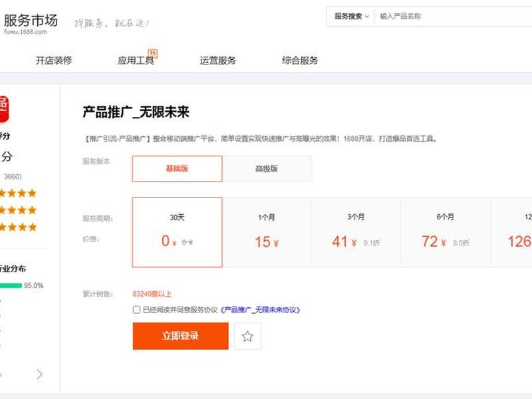Click the star favorite icon button
The width and height of the screenshot is (532, 399).
click(x=247, y=336)
